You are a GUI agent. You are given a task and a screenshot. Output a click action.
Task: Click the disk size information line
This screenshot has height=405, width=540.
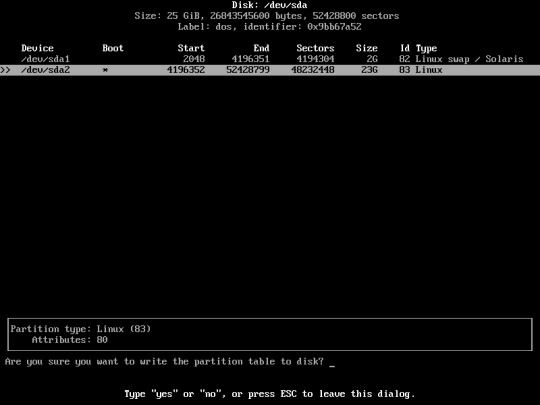point(267,16)
